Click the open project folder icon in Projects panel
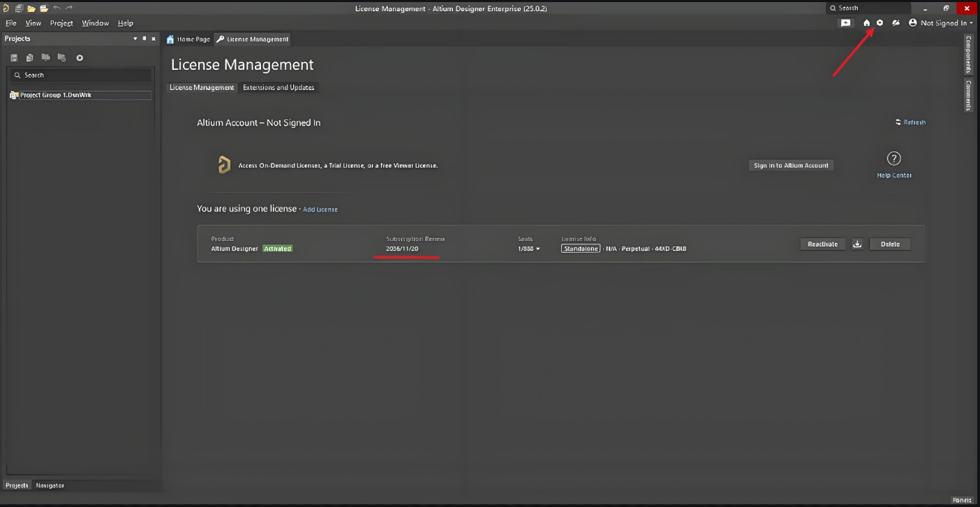Image resolution: width=980 pixels, height=507 pixels. tap(45, 57)
